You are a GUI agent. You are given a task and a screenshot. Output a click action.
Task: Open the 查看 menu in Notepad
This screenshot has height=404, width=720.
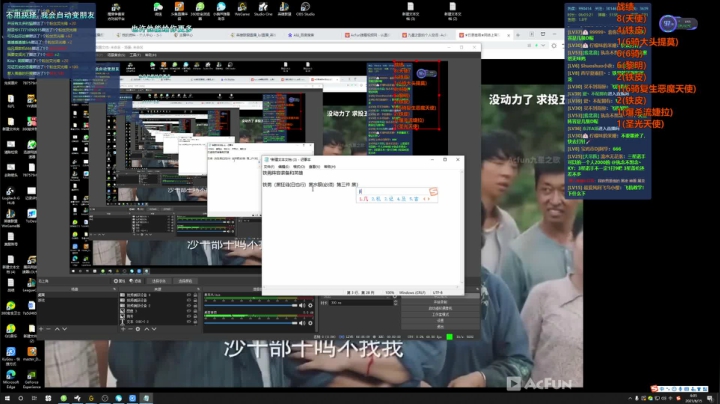[315, 167]
